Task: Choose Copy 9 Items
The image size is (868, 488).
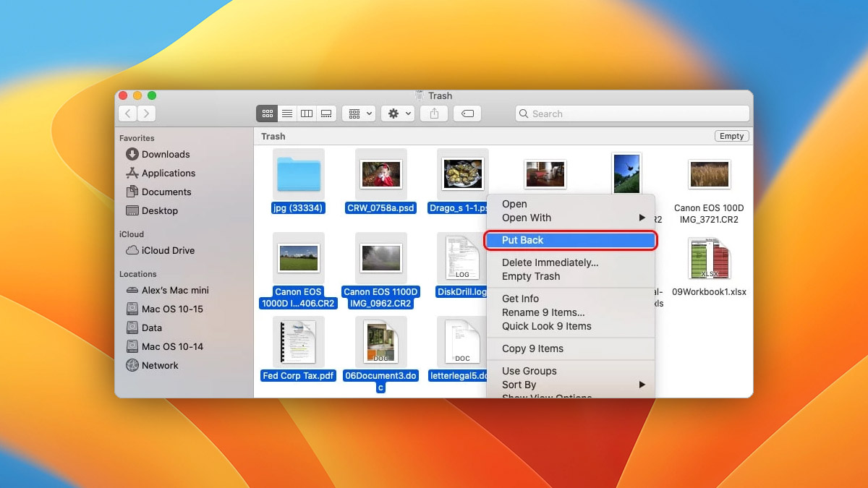Action: point(571,348)
